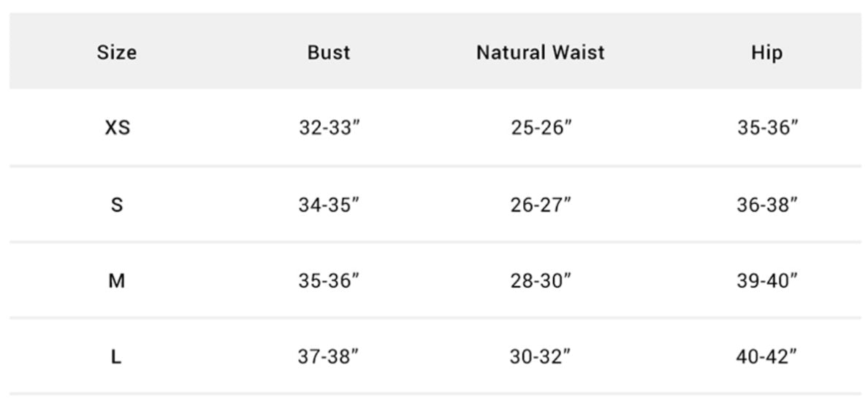Screen dimensions: 868x404
Task: Select the L size row label
Action: 117,357
